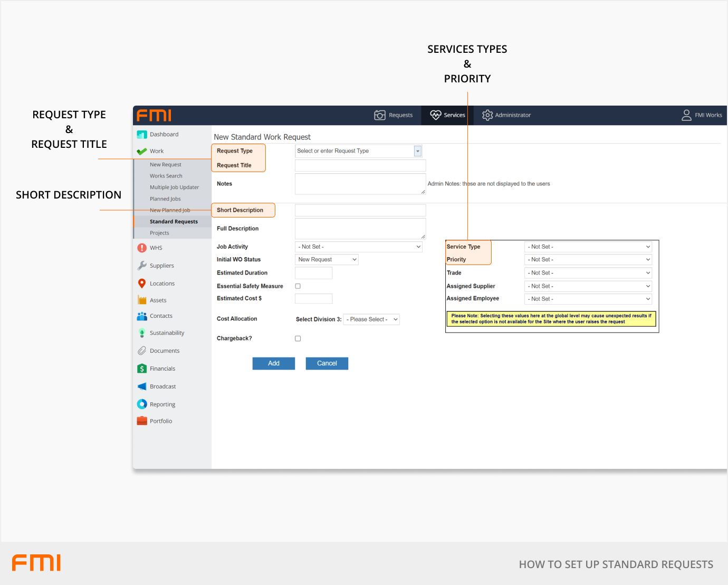Click the Cancel button

click(327, 364)
